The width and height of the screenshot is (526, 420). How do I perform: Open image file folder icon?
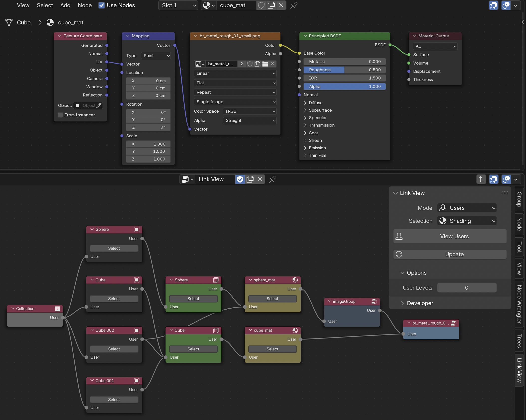(265, 64)
